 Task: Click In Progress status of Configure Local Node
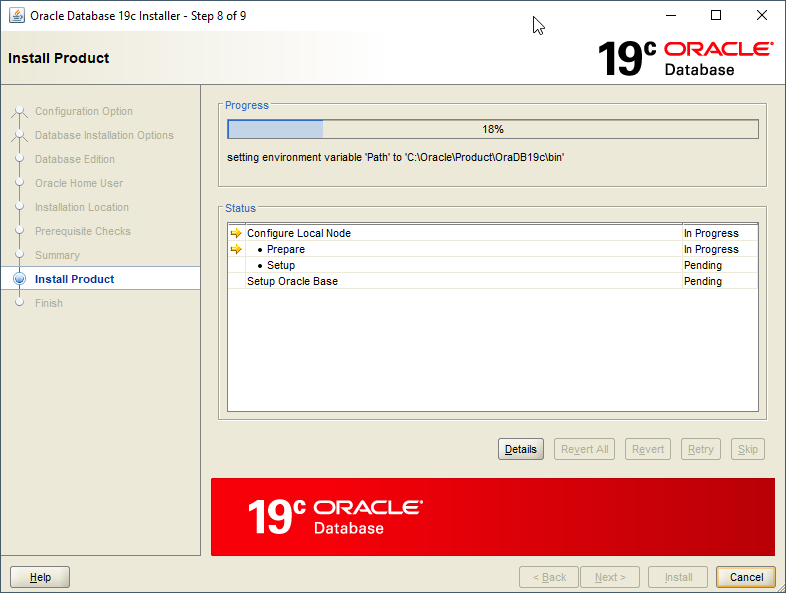pyautogui.click(x=711, y=233)
